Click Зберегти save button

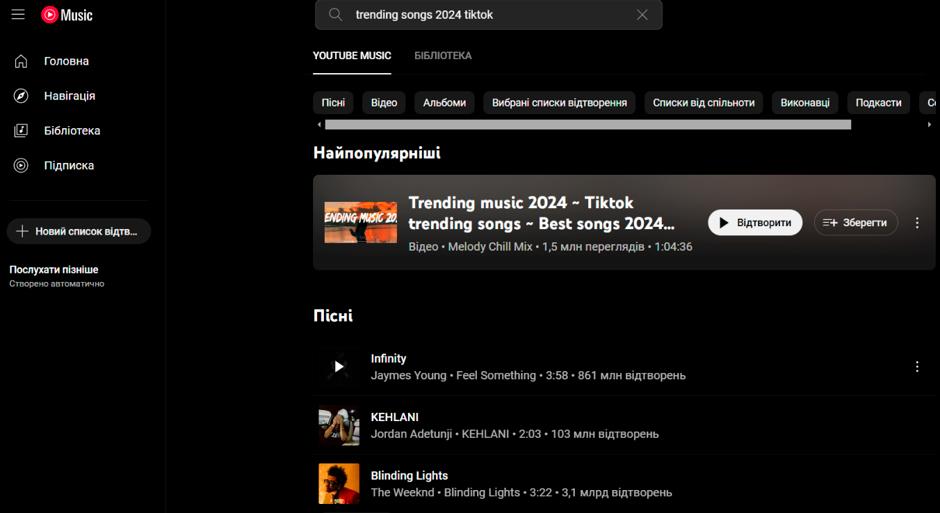point(855,223)
